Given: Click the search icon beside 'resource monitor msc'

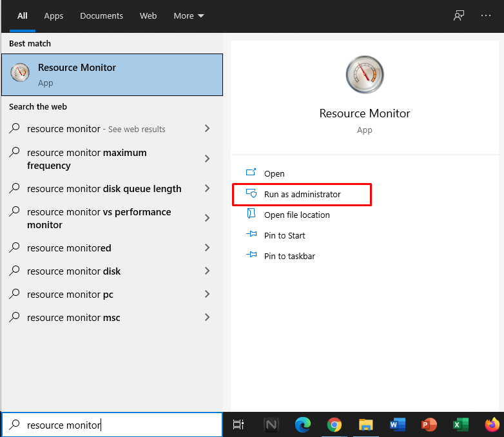Looking at the screenshot, I should pos(14,317).
